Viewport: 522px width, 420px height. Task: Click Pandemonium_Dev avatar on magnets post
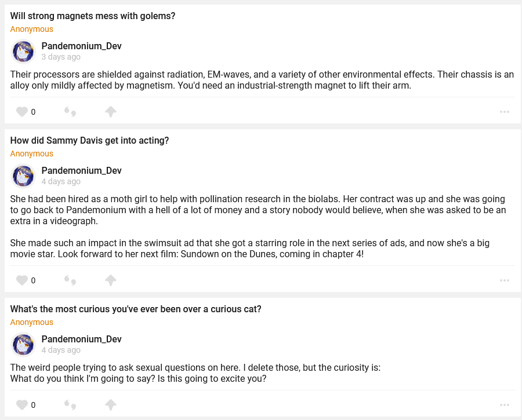(x=24, y=52)
